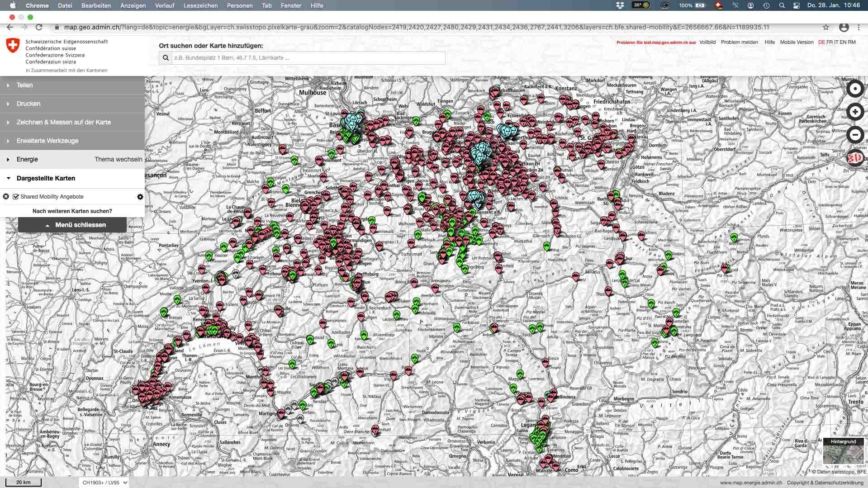
Task: Switch to 3D map view
Action: point(855,158)
